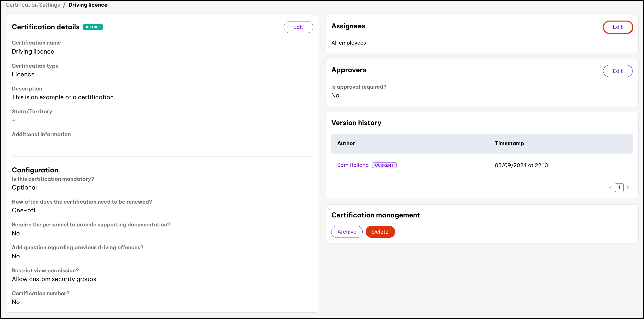Select page 1 in pagination
The image size is (644, 319).
pos(619,188)
